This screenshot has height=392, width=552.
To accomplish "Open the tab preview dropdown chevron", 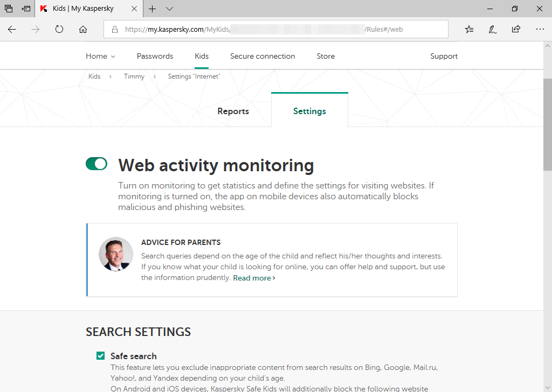I will coord(169,9).
